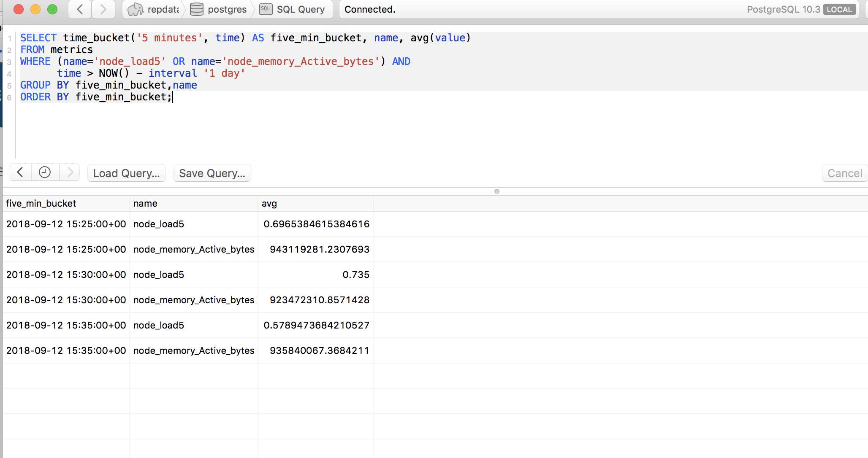Select the SQL Query breadcrumb
Image resolution: width=868 pixels, height=458 pixels.
(292, 9)
